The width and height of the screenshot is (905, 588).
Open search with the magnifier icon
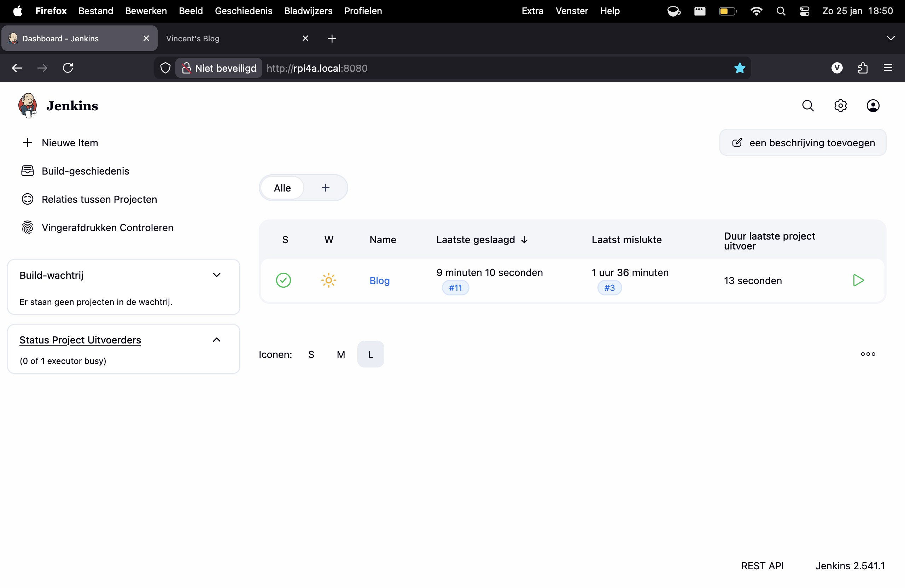point(808,105)
